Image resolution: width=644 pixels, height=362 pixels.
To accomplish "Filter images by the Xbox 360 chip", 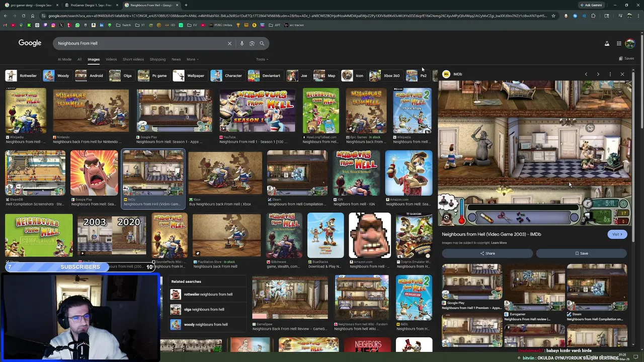I will coord(385,75).
